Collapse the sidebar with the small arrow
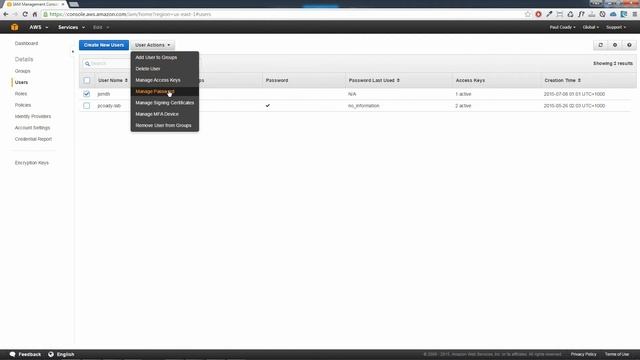 [73, 52]
